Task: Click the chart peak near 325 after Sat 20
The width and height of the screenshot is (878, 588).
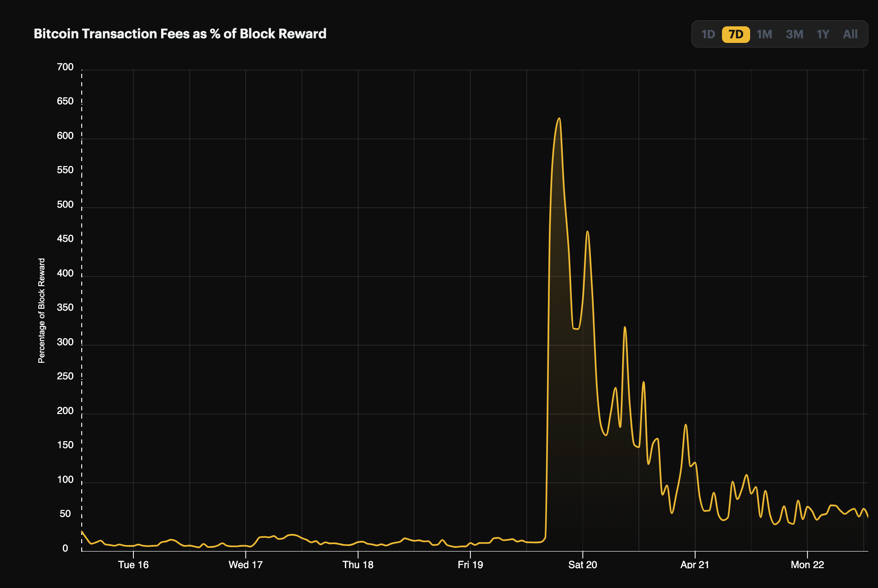Action: [x=625, y=327]
